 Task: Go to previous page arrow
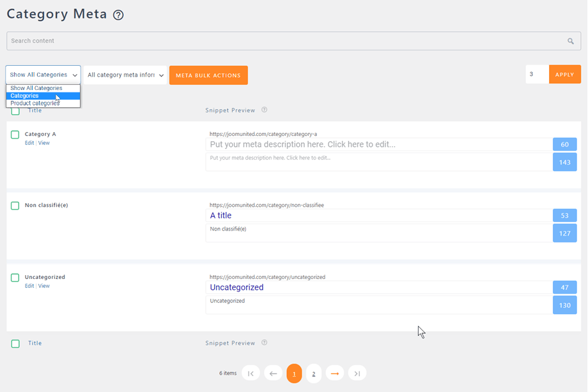point(273,373)
